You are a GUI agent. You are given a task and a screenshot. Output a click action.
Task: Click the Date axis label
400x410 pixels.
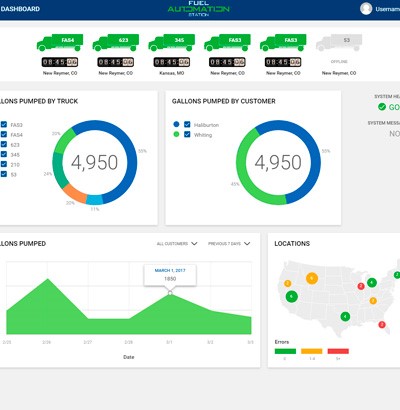tap(129, 357)
